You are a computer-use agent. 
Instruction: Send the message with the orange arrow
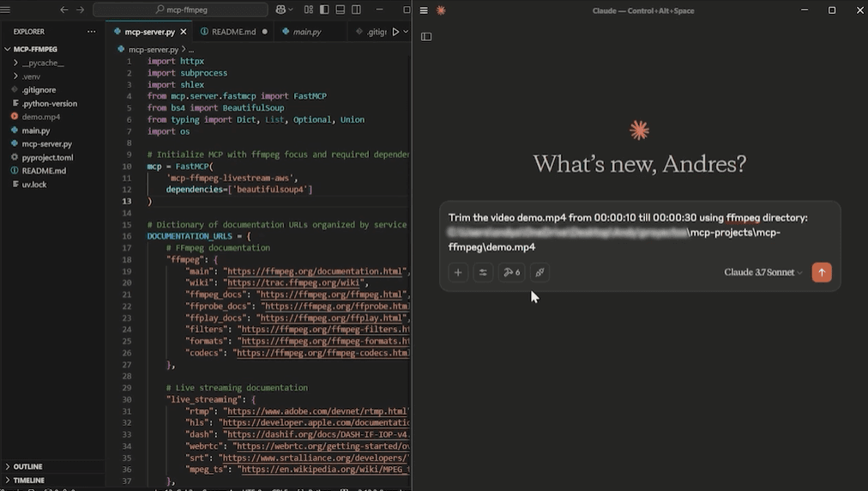822,272
